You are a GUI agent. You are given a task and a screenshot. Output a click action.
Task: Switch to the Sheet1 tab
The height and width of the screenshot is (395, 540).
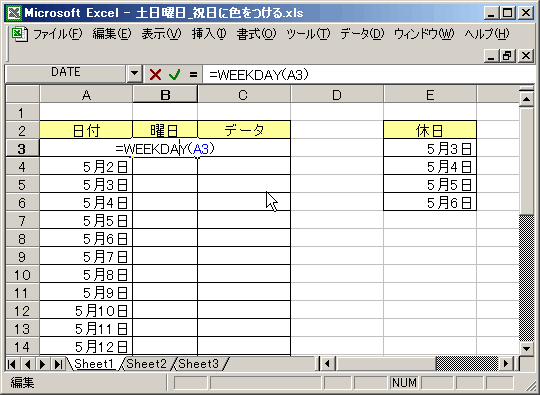pyautogui.click(x=94, y=364)
